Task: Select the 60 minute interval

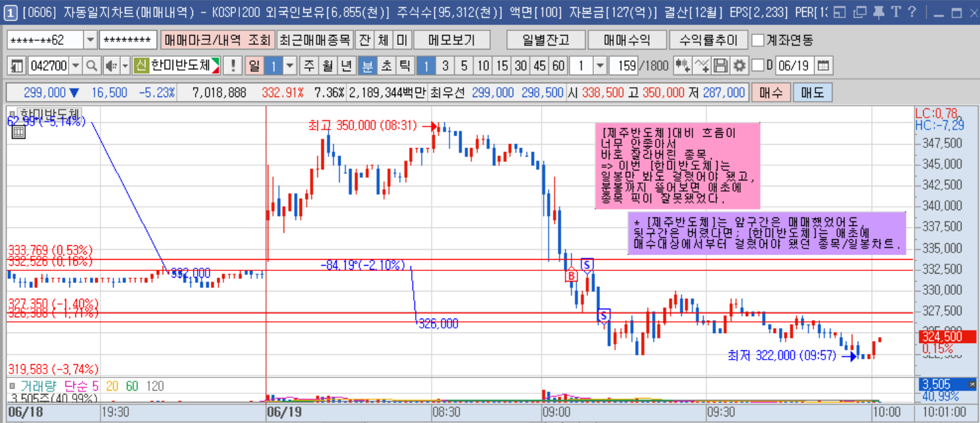Action: coord(559,65)
